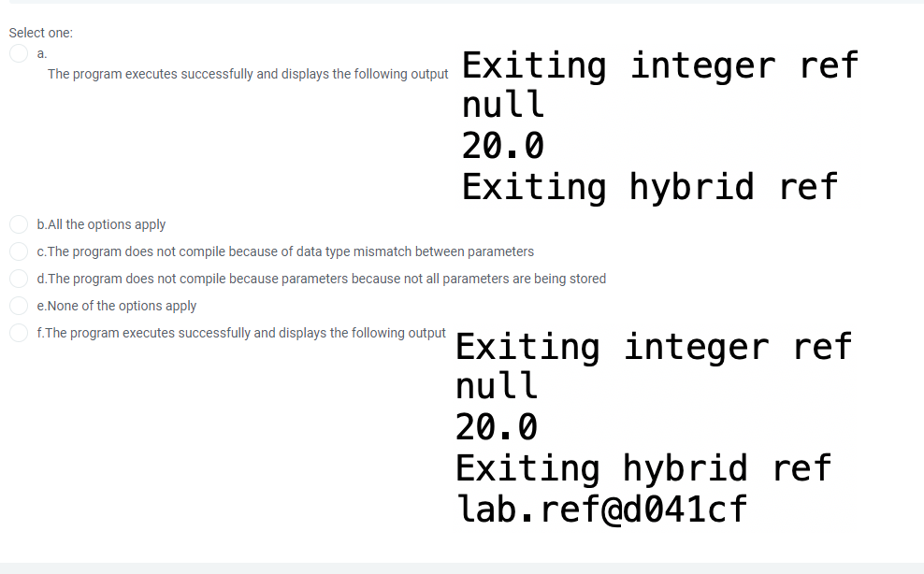Screen dimensions: 924x574
Task: Click first output image's 'Exiting integer ref' line
Action: (660, 65)
